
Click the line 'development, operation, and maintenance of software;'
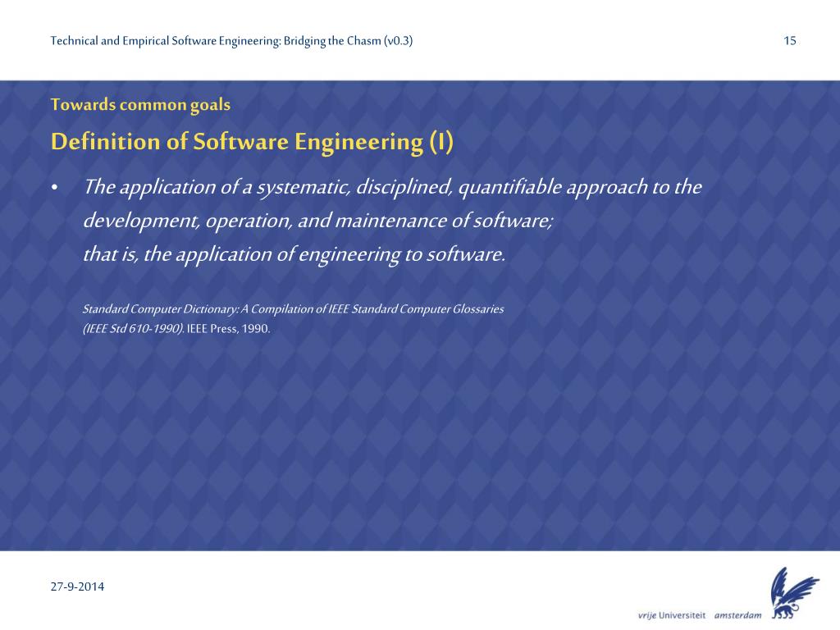pos(318,221)
